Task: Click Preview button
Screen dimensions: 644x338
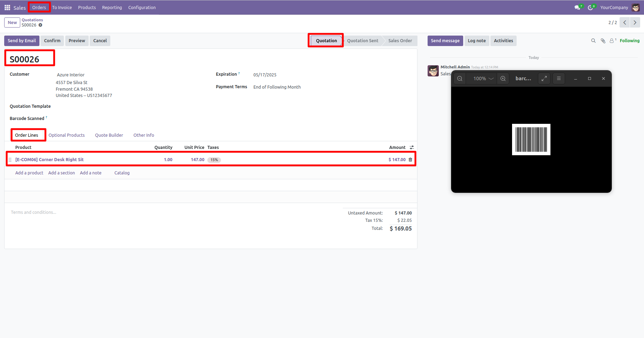Action: pos(77,41)
